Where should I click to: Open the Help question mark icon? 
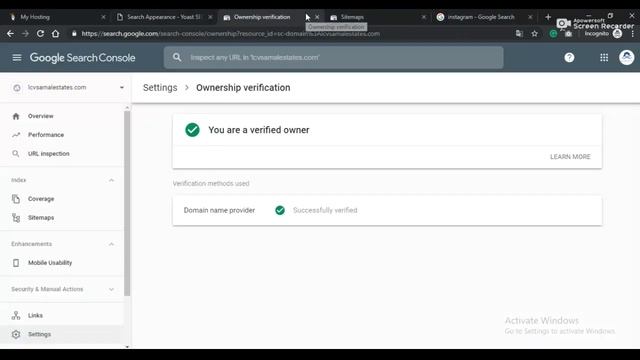click(x=569, y=58)
